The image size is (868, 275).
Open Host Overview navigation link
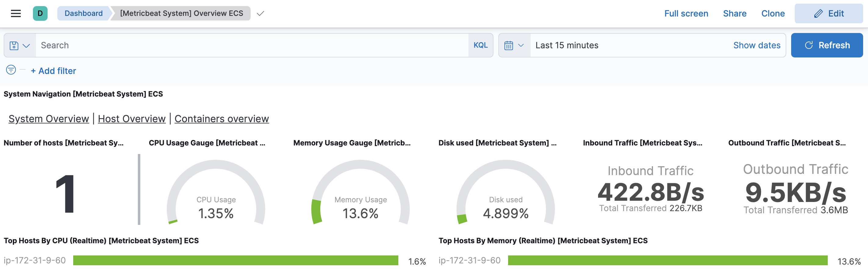[132, 119]
